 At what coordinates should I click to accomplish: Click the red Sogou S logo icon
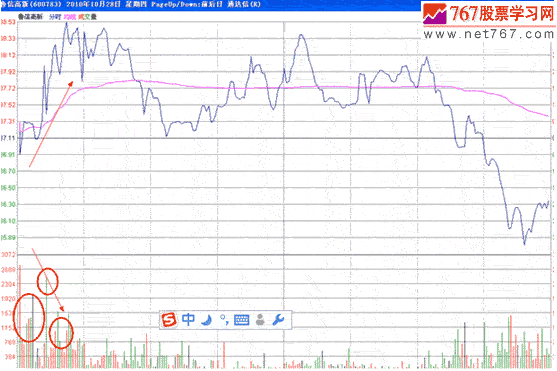click(x=169, y=319)
